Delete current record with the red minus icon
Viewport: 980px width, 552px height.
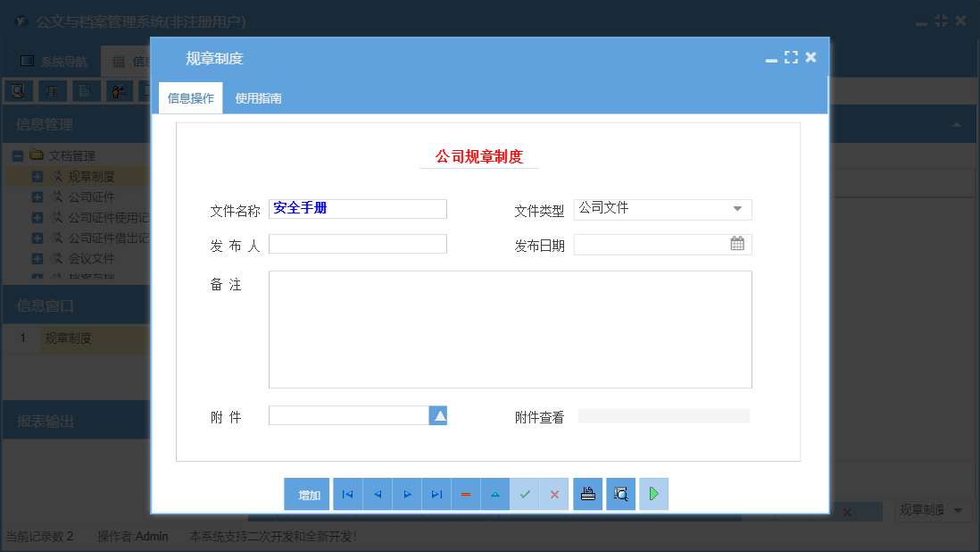point(465,493)
